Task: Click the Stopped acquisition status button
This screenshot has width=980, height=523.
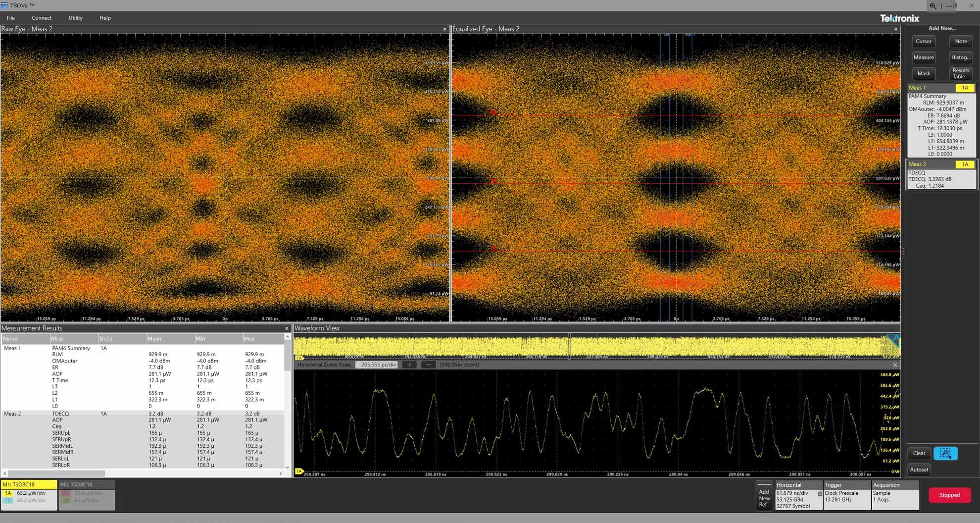Action: pos(949,495)
